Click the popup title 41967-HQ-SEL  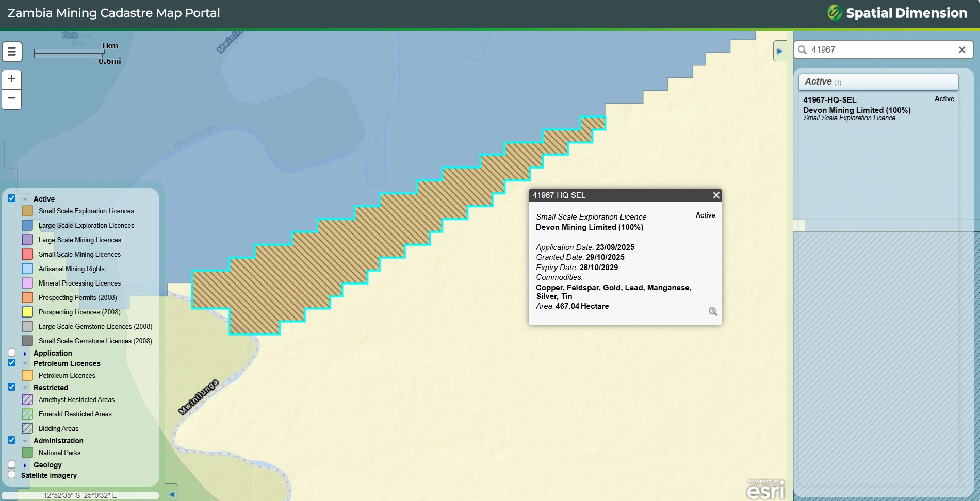559,195
